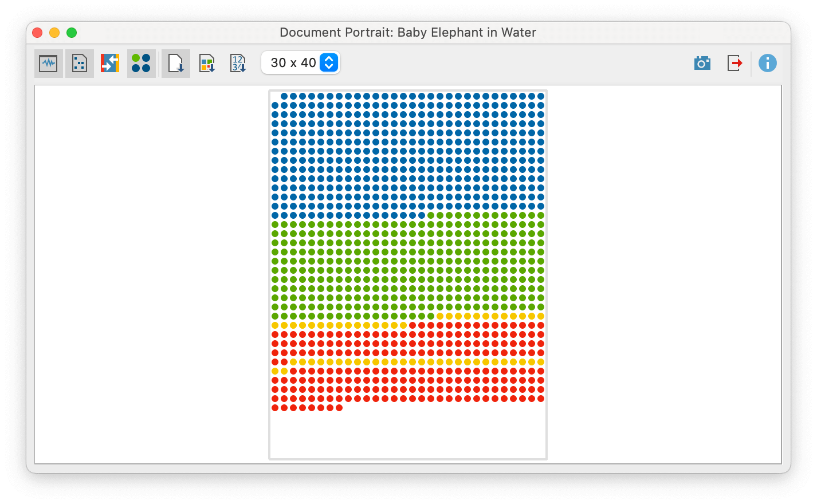This screenshot has height=504, width=817.
Task: Click the green fullscreen window button
Action: pyautogui.click(x=72, y=33)
